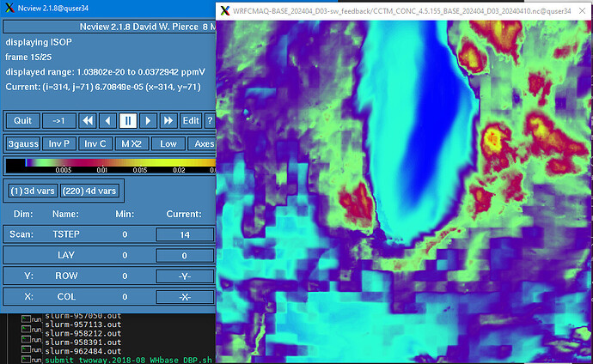Toggle the Inv C invert colors button
The height and width of the screenshot is (364, 593).
(95, 143)
